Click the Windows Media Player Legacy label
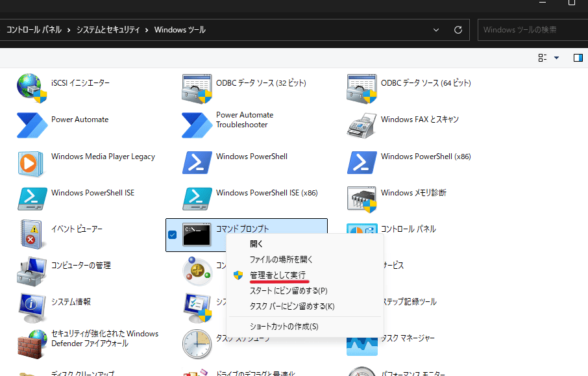Screen dimensions: 588x376 103,157
